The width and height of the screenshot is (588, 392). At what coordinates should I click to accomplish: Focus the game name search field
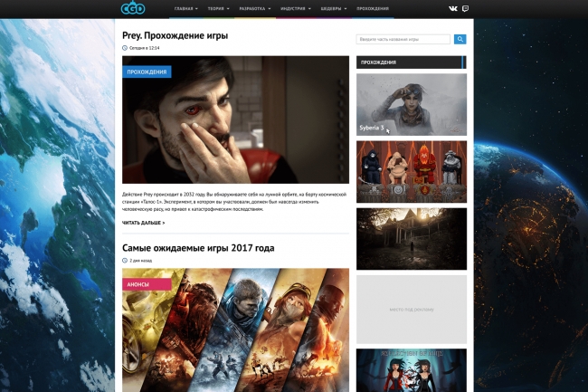[403, 39]
